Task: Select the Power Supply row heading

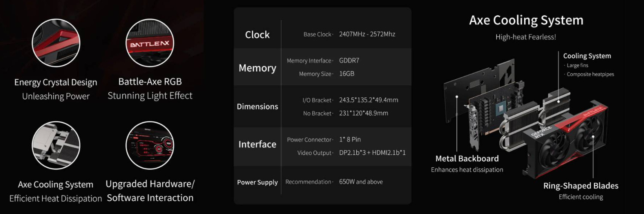Action: tap(257, 182)
